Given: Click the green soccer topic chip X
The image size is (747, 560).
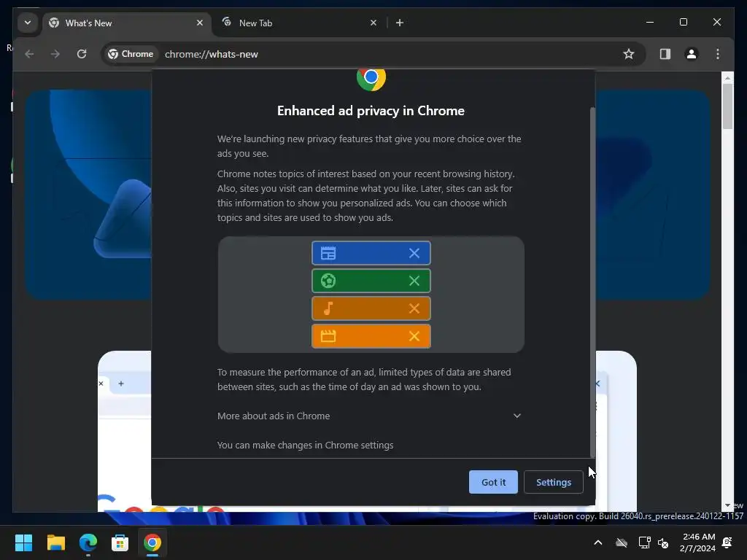Looking at the screenshot, I should click(x=414, y=281).
